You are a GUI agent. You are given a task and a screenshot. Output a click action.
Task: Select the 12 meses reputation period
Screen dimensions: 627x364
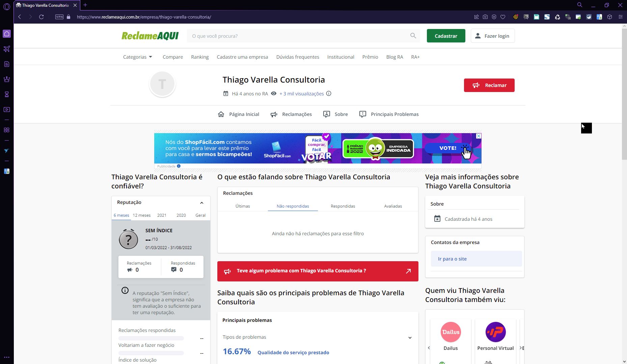click(142, 215)
